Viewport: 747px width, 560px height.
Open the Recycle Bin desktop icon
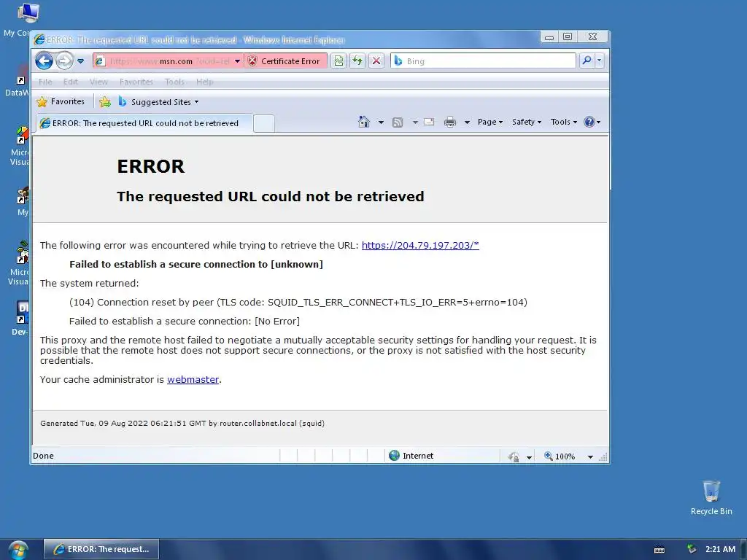click(711, 498)
